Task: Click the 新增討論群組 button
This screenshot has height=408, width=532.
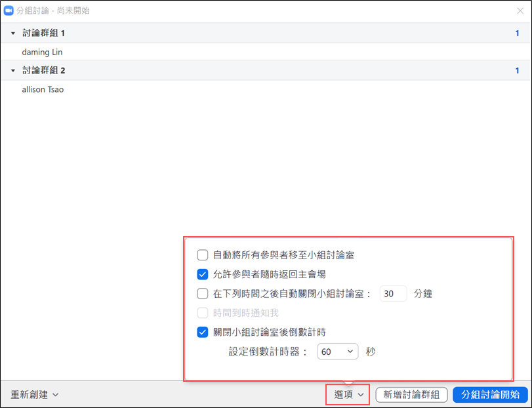Action: pyautogui.click(x=411, y=394)
